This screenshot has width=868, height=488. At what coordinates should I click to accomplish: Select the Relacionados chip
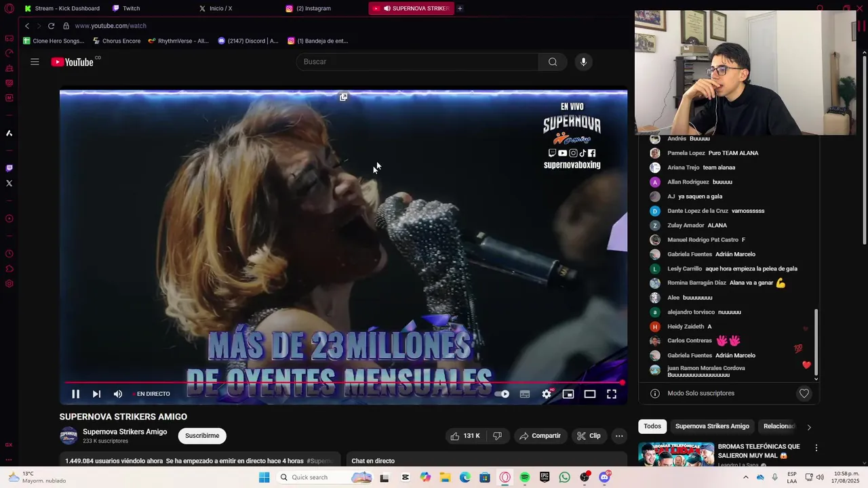point(778,426)
